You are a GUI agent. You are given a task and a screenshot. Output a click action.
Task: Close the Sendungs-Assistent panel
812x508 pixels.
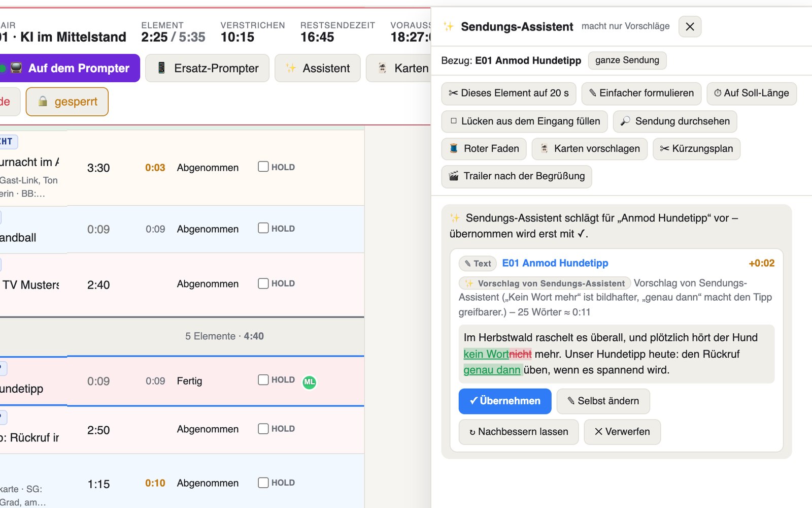[690, 26]
